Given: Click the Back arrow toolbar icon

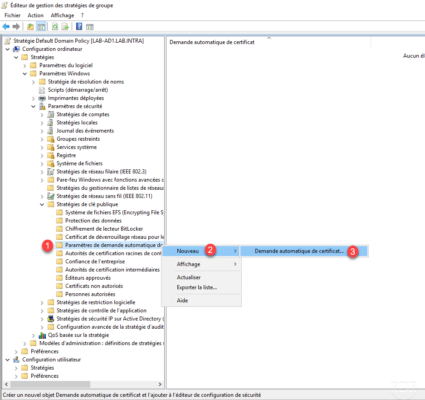Looking at the screenshot, I should [x=6, y=26].
